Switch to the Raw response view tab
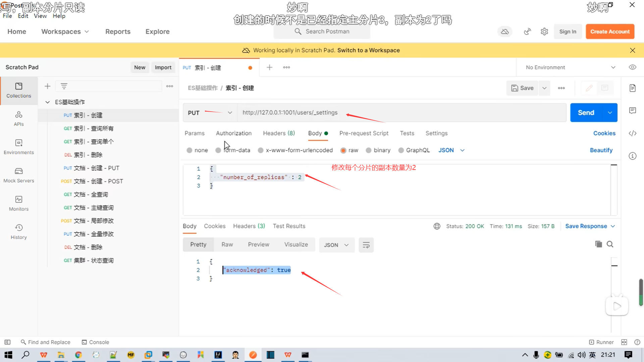644x362 pixels. pyautogui.click(x=227, y=245)
